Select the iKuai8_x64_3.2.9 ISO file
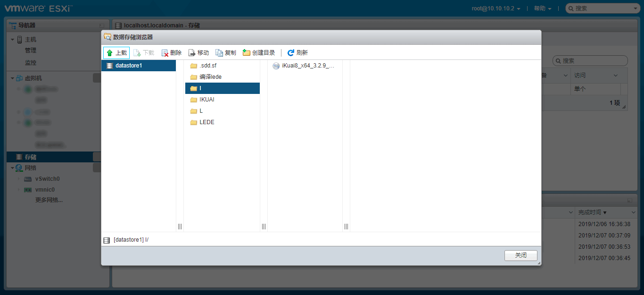Viewport: 644px width, 295px height. coord(305,66)
